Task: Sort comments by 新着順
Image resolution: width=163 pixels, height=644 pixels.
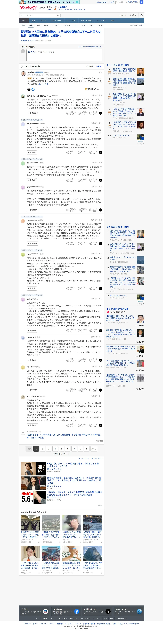Action: coord(99,67)
